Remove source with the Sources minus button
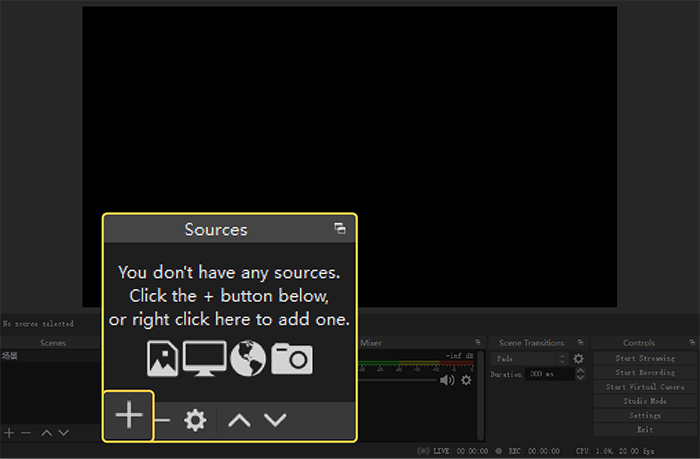The image size is (700, 459). click(x=163, y=420)
